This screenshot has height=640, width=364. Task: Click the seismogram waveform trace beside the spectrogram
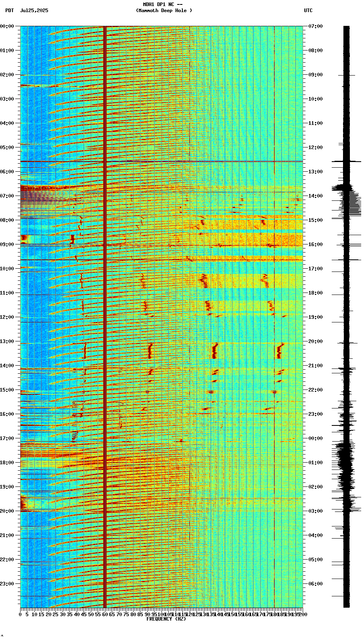(x=346, y=317)
